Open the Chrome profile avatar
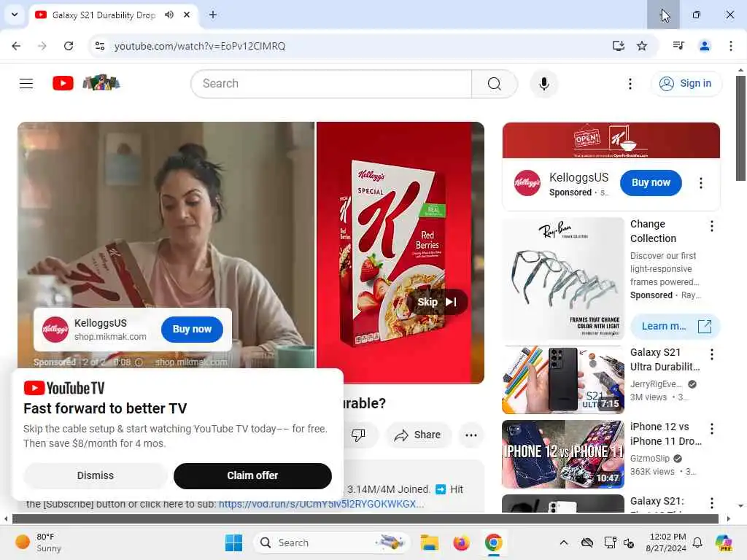The image size is (747, 560). tap(705, 46)
